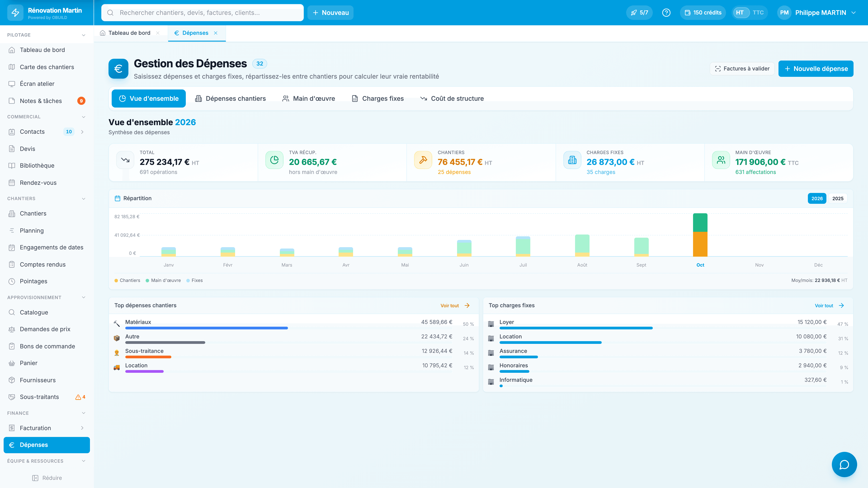Click the Matériaux blue progress bar
Viewport: 868px width, 488px height.
[x=206, y=328]
